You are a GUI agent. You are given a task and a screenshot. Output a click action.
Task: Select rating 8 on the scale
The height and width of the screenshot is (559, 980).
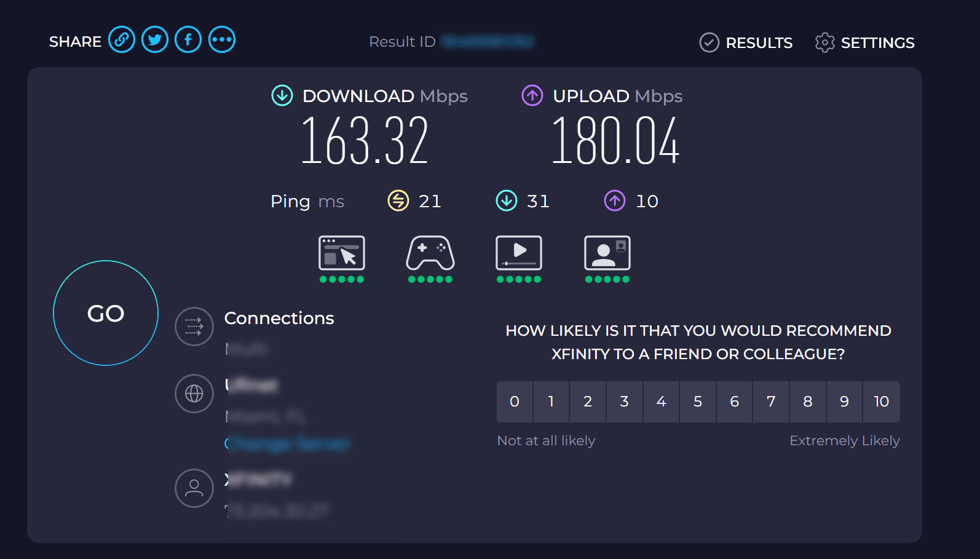808,402
